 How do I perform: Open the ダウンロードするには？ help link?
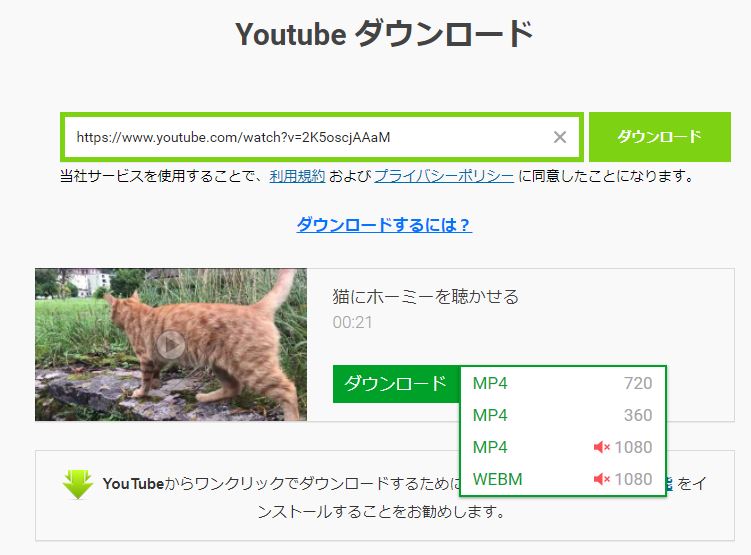(384, 224)
